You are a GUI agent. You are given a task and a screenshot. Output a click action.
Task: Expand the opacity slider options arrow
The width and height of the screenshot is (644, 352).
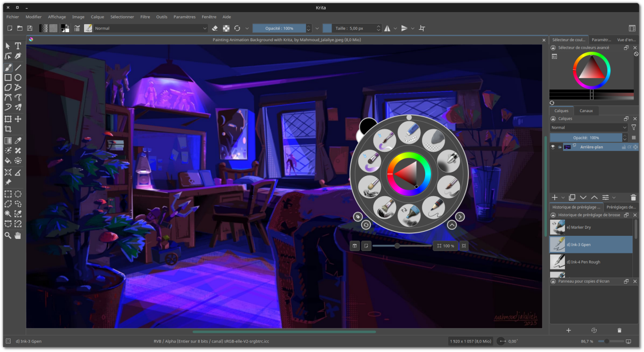click(x=317, y=28)
